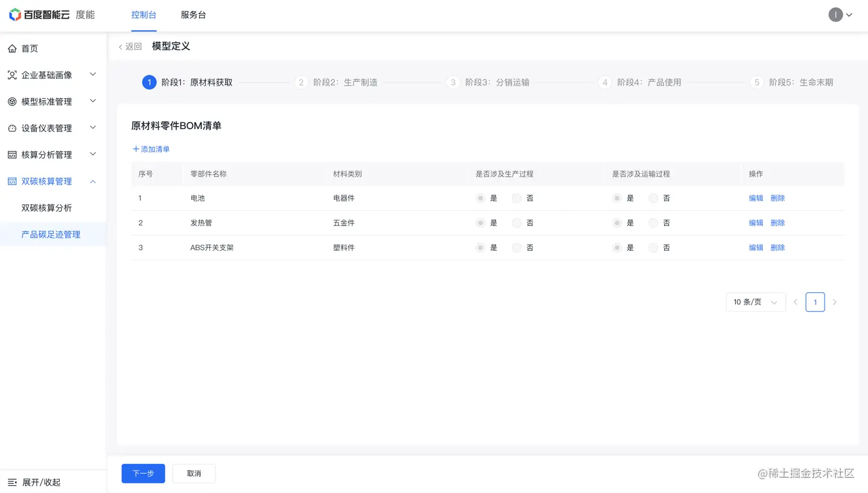Click the user avatar icon
The width and height of the screenshot is (868, 493).
pos(835,14)
